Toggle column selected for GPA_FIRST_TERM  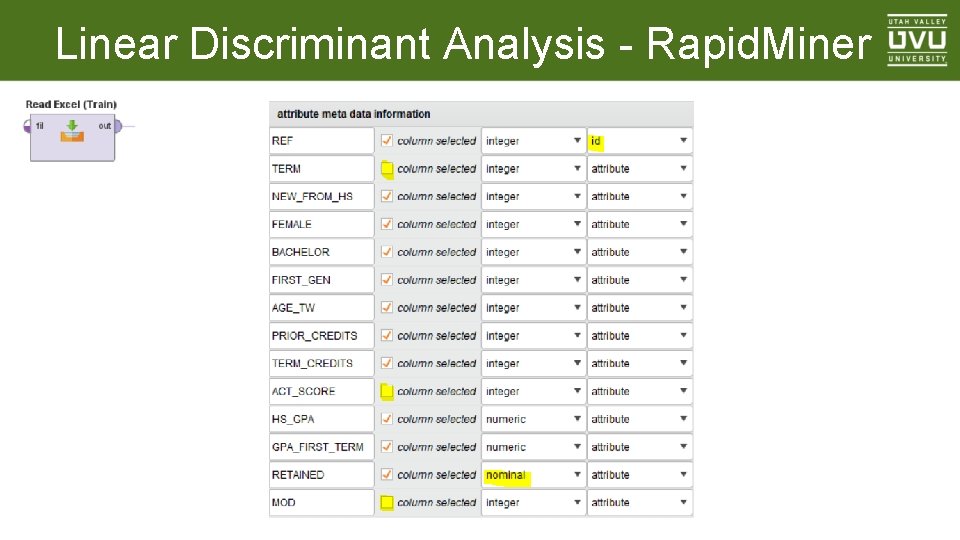coord(386,447)
